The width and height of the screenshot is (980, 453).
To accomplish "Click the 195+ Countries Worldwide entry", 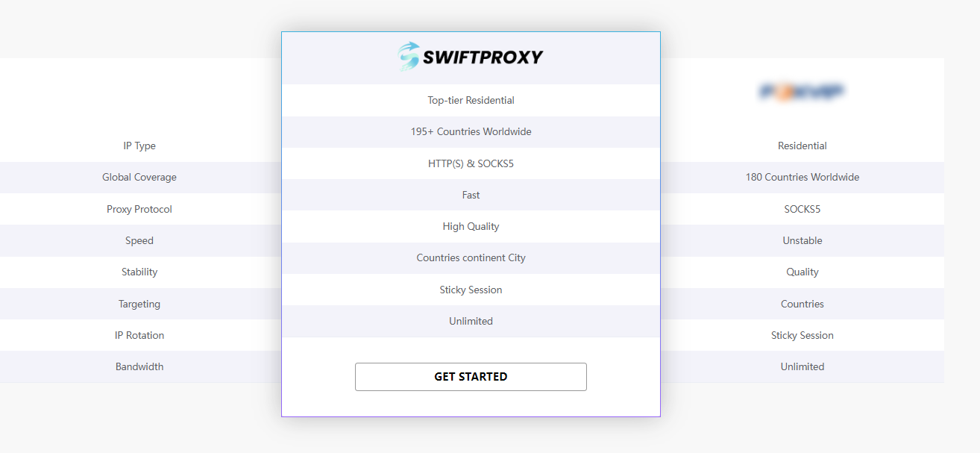I will click(x=471, y=131).
